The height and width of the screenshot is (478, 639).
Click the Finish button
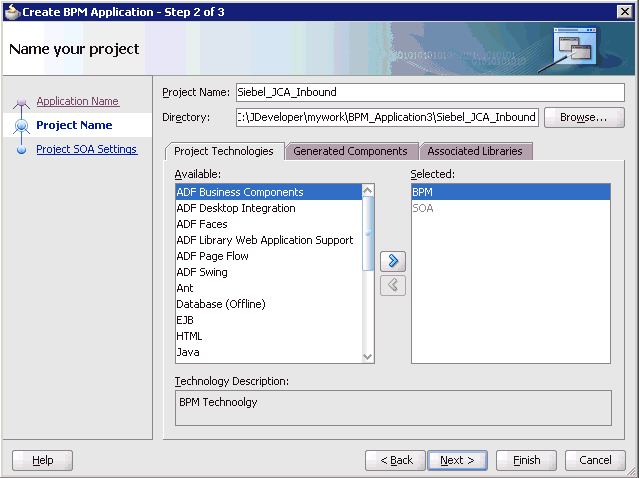pyautogui.click(x=526, y=460)
